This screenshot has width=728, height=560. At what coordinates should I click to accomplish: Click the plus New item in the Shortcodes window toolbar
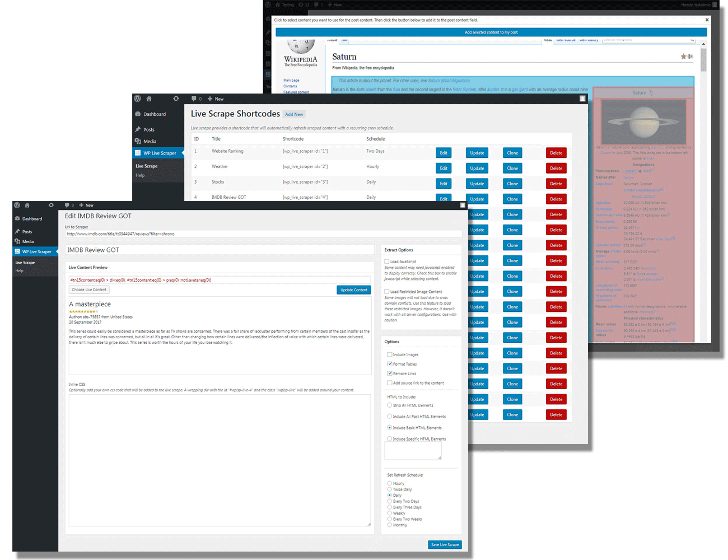pyautogui.click(x=216, y=99)
